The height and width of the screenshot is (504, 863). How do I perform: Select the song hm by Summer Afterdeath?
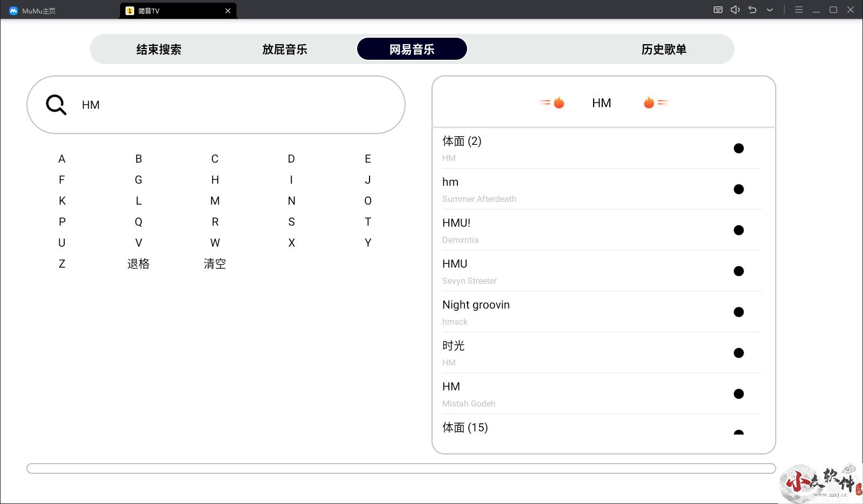tap(602, 189)
